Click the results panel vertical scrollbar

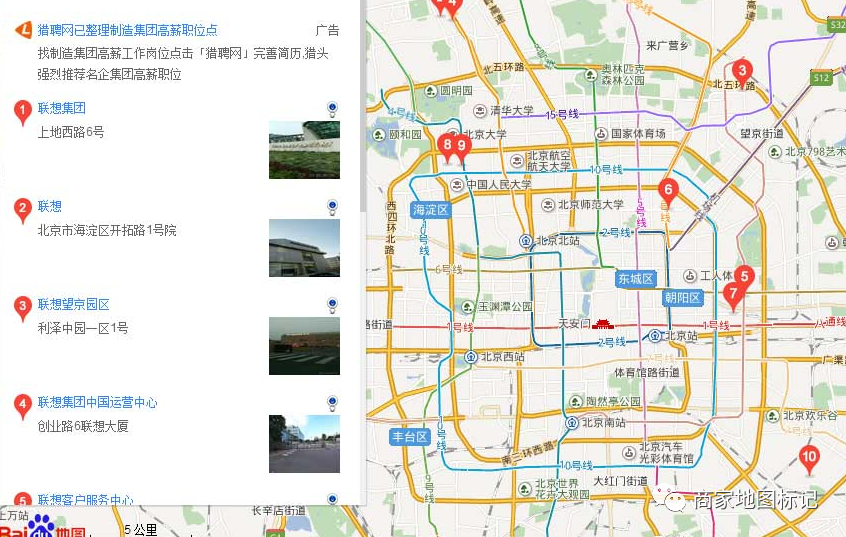(362, 100)
